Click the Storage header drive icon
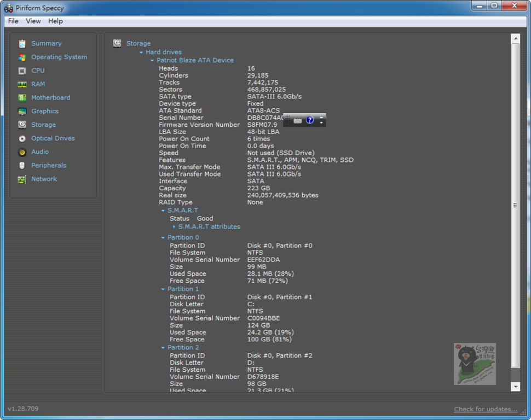The height and width of the screenshot is (420, 531). click(117, 43)
